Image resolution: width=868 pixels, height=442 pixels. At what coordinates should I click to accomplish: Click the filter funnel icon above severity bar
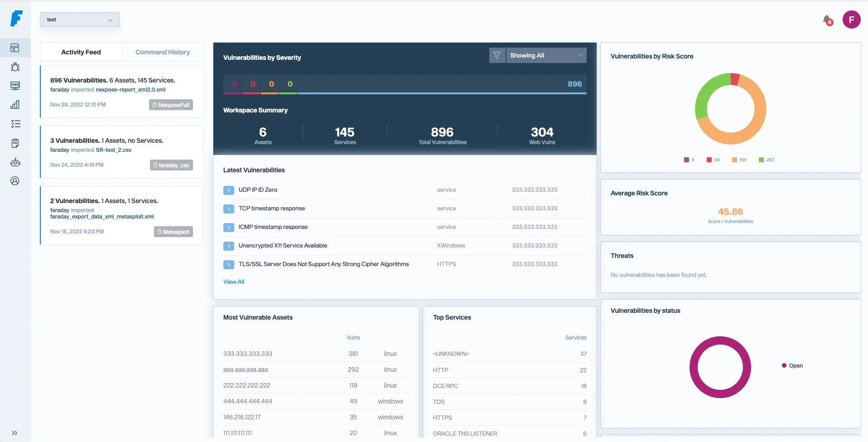pyautogui.click(x=497, y=55)
